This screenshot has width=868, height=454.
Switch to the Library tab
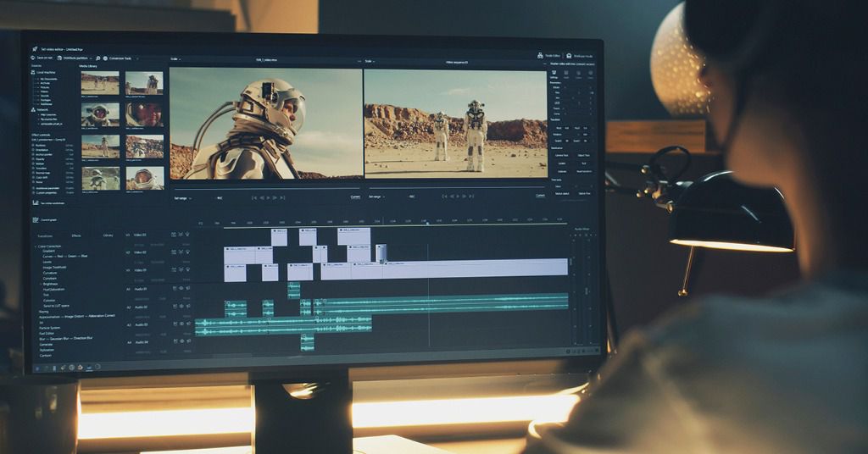tap(108, 235)
